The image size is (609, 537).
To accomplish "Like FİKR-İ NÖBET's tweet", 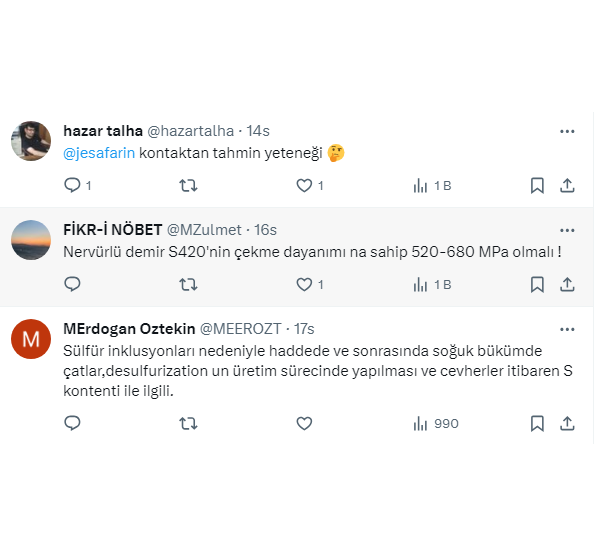I will click(x=304, y=284).
